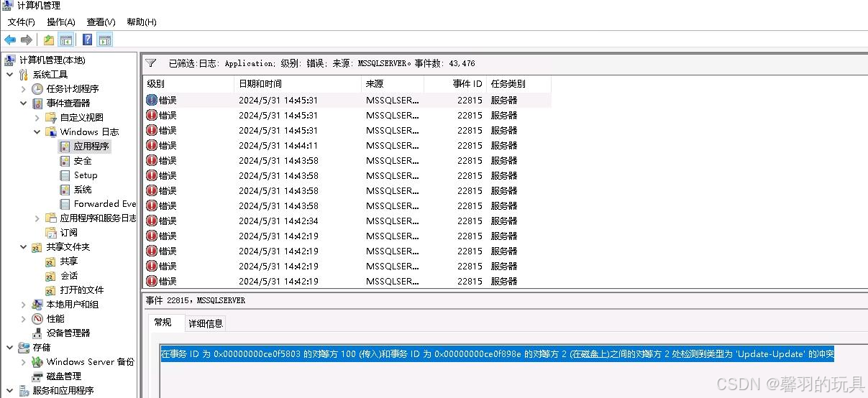Collapse the 存储 node
Image resolution: width=868 pixels, height=398 pixels.
[9, 348]
